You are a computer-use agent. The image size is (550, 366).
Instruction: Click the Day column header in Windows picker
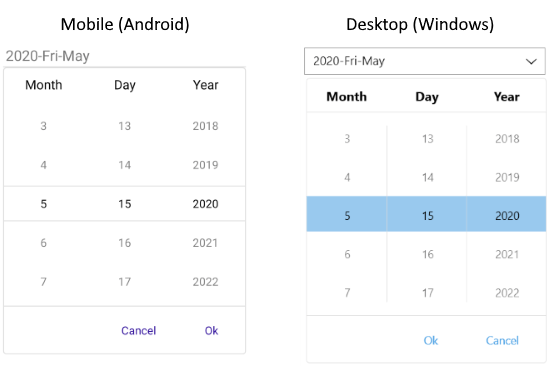point(427,97)
